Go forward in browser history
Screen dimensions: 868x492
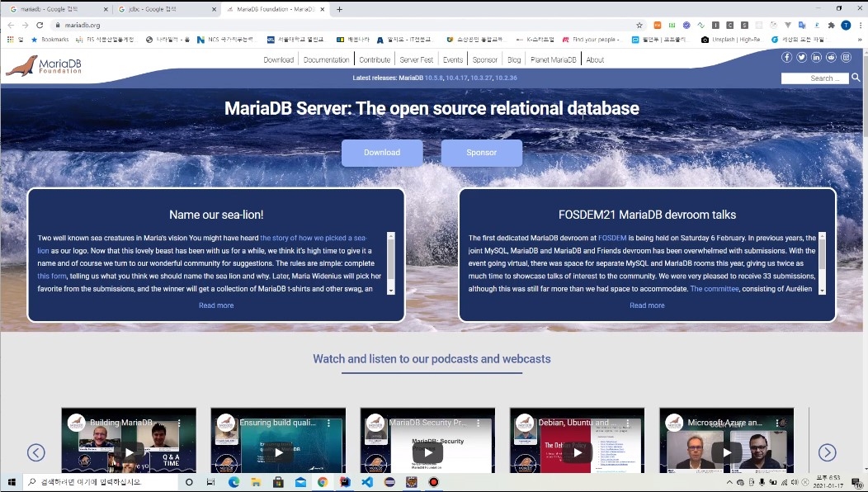click(25, 26)
